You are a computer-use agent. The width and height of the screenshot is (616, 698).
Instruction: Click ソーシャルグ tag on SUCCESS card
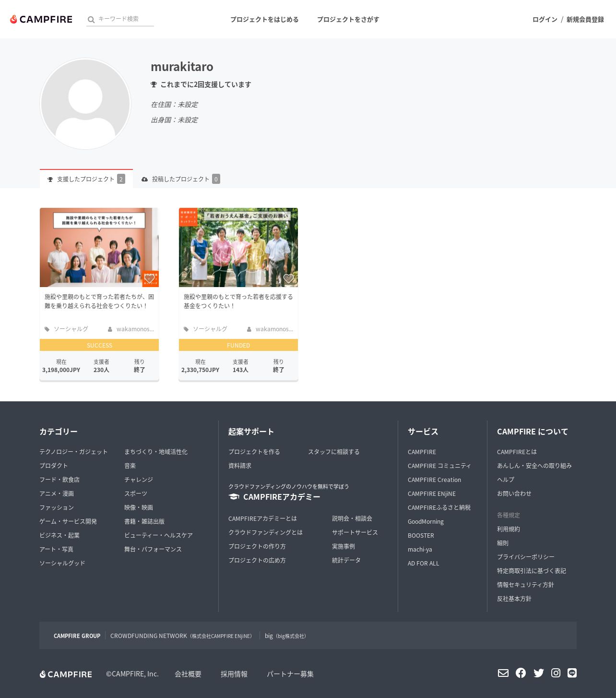(x=71, y=329)
